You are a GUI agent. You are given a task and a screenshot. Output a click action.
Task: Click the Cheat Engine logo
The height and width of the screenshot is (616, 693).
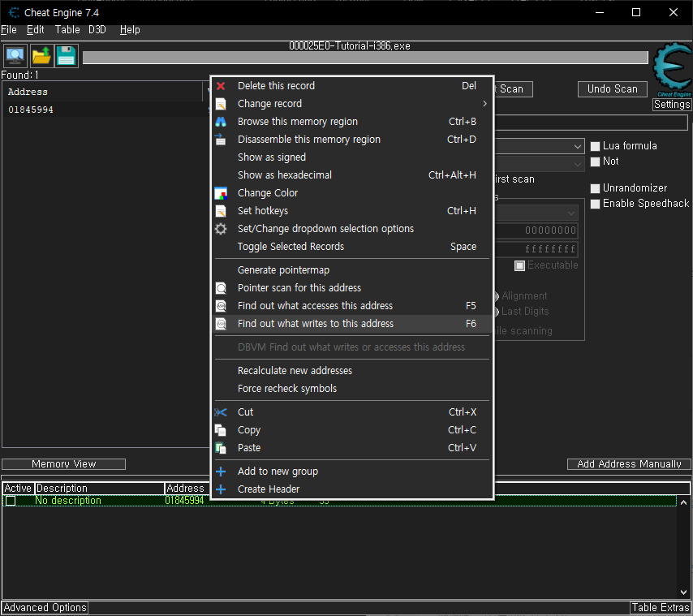pyautogui.click(x=673, y=68)
